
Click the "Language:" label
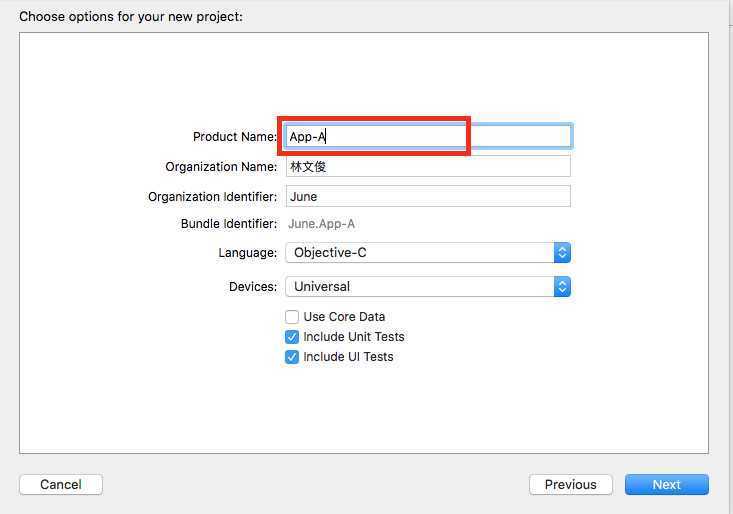pos(247,253)
